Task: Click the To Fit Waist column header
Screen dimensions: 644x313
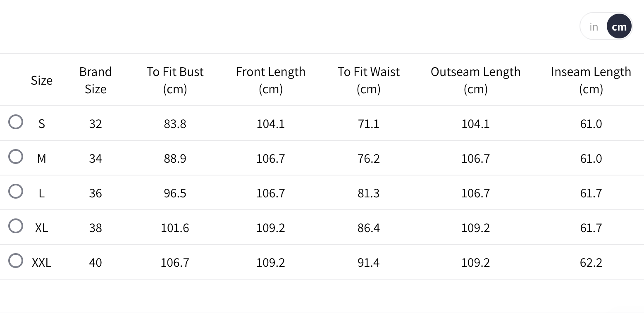Action: 368,80
